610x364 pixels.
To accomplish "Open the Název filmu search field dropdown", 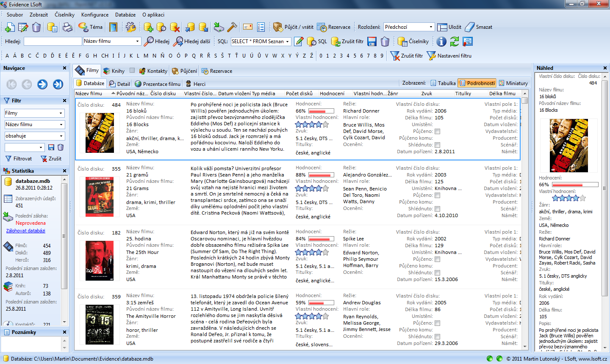I will [x=137, y=41].
